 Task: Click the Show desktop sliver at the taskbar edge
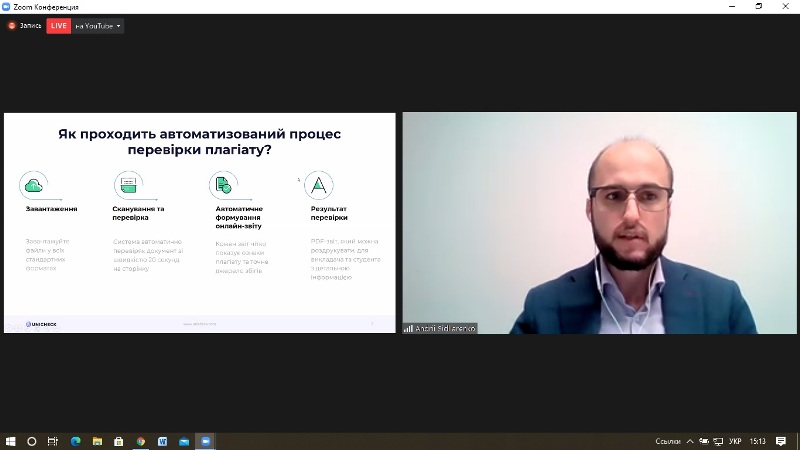[x=798, y=441]
